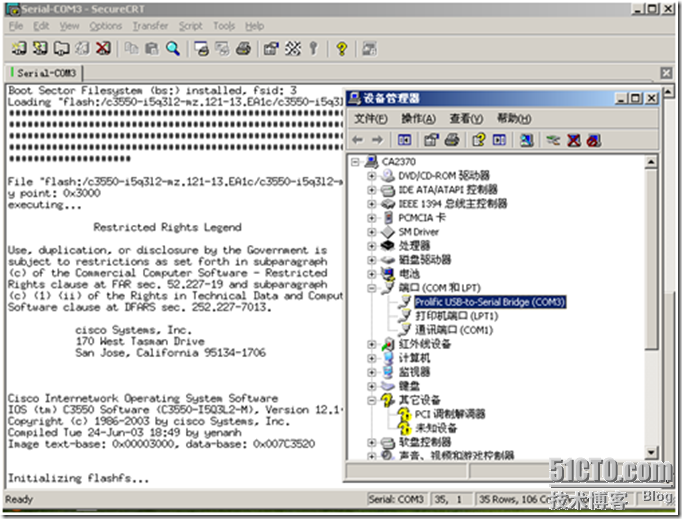
Task: Select Prolific USB-to-Serial Bridge (COM3)
Action: click(x=490, y=302)
